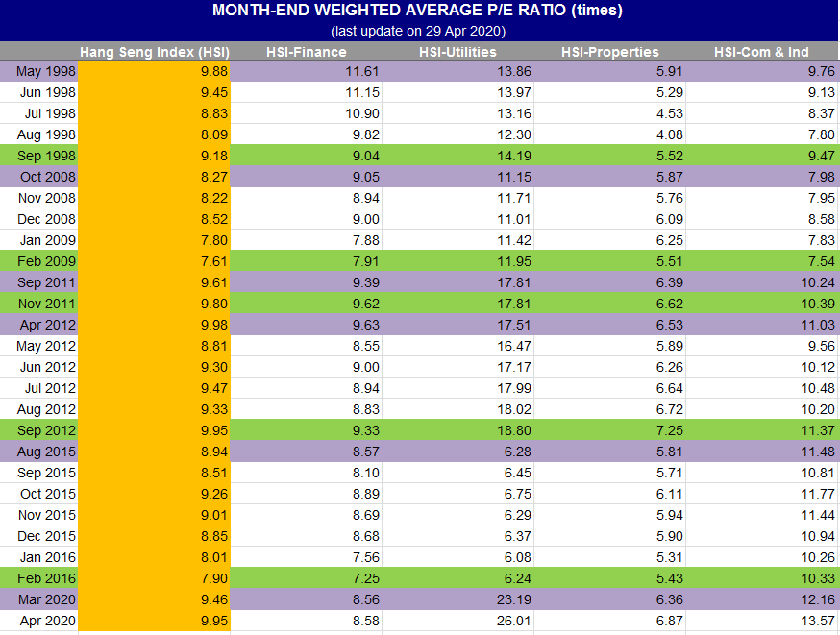Select HSI-Finance value 7.56 for Jan 2016
840x635 pixels.
click(x=366, y=557)
